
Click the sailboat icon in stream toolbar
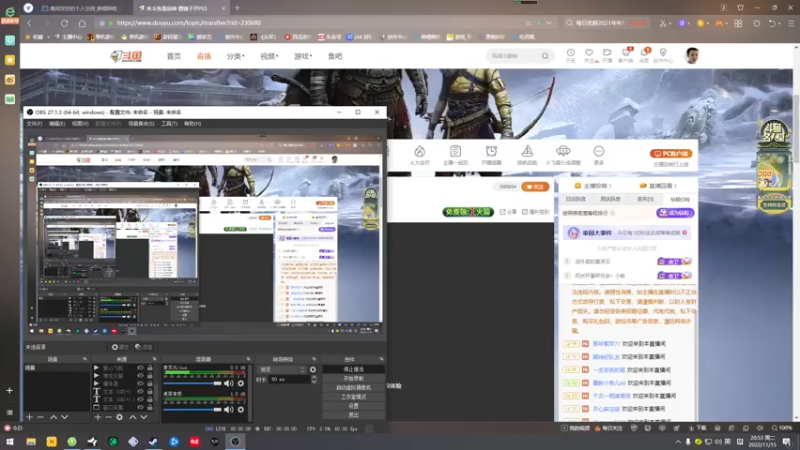[527, 151]
